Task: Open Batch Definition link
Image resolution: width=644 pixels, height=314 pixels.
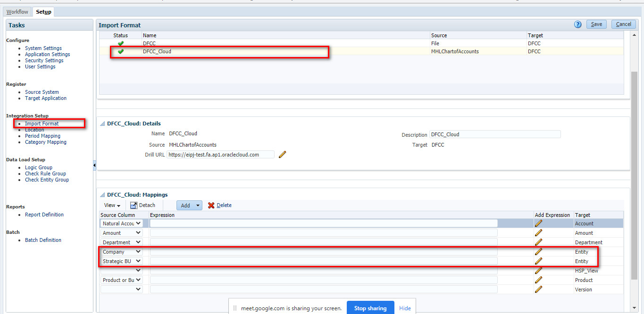Action: coord(43,240)
